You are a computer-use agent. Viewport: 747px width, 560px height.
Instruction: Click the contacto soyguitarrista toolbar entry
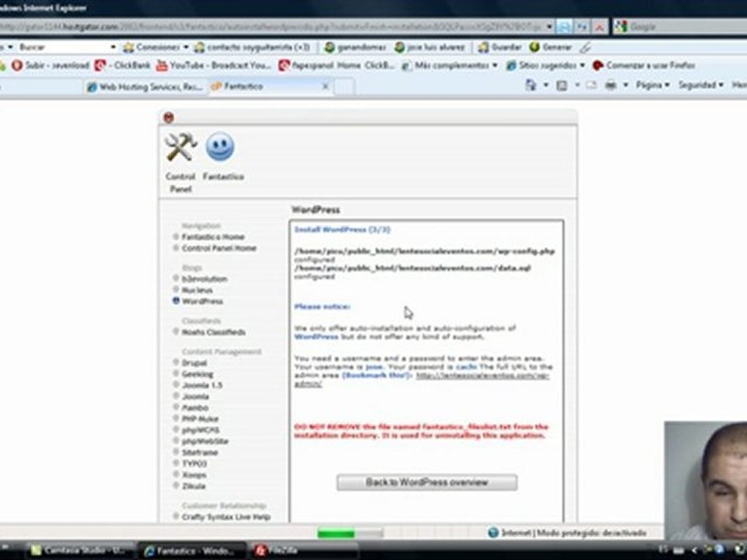tap(252, 47)
